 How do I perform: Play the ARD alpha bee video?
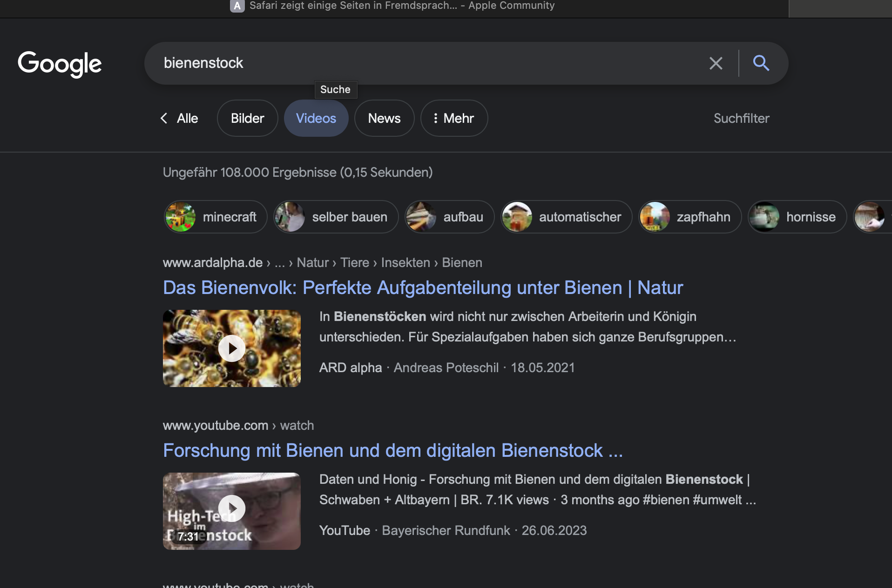pos(232,348)
